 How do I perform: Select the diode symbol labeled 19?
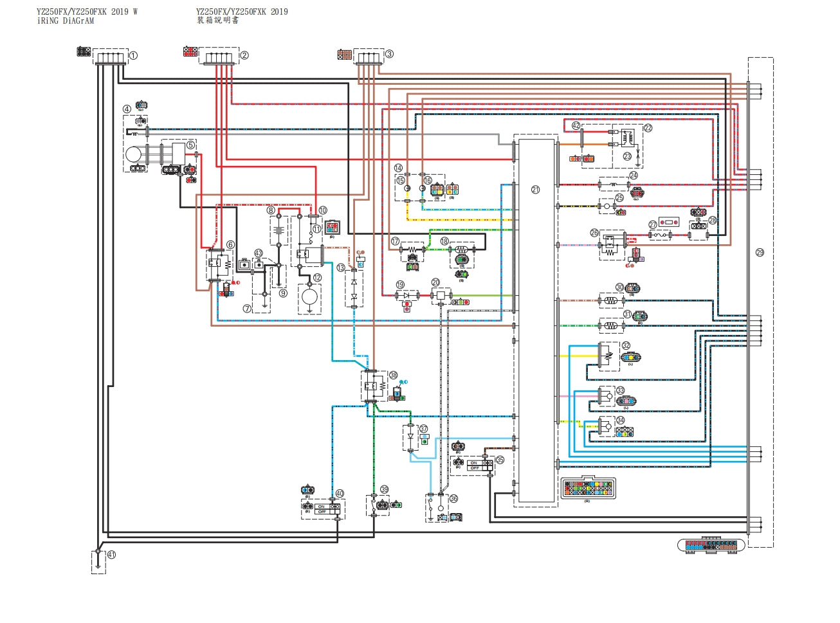[x=406, y=295]
